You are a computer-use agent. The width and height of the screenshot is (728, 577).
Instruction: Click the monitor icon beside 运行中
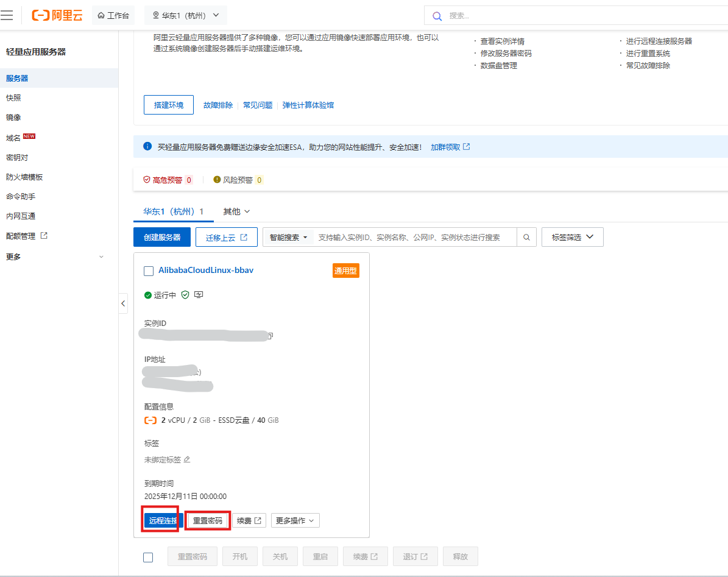[198, 295]
